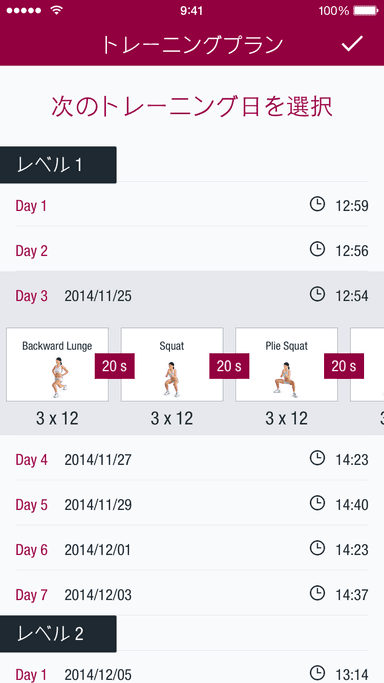Screen dimensions: 384x683
Task: Tap the Wi-Fi icon in status bar
Action: 56,10
